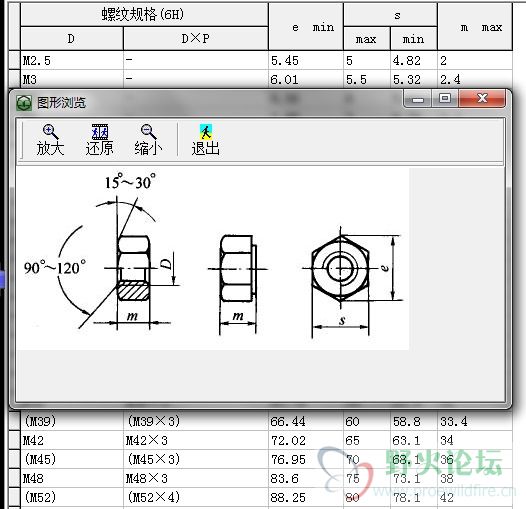Image resolution: width=526 pixels, height=509 pixels.
Task: Minimize the 图形浏览 window
Action: (418, 99)
